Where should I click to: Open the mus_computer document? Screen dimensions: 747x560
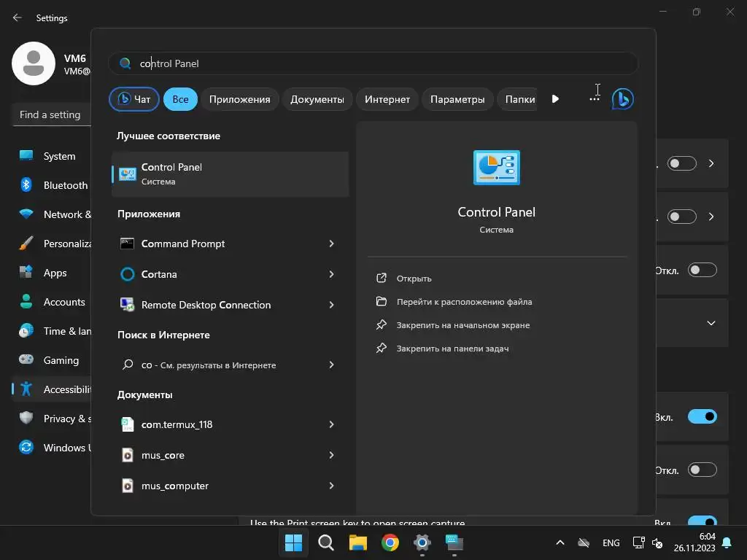pos(174,486)
